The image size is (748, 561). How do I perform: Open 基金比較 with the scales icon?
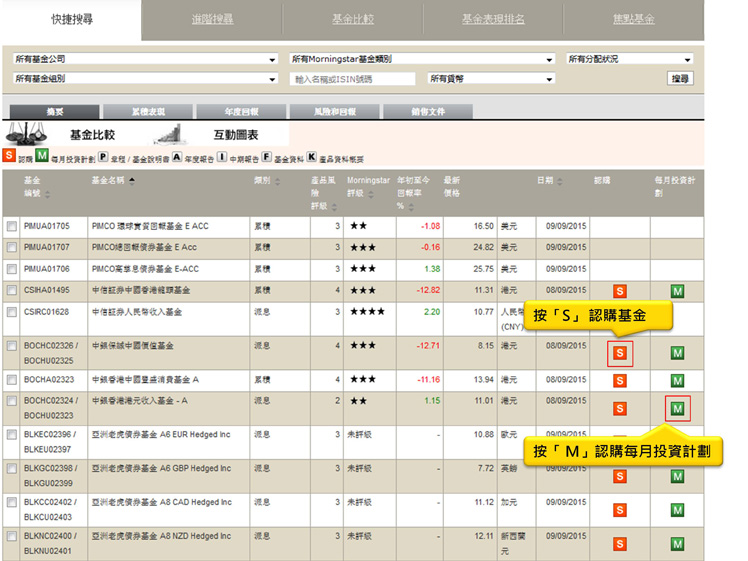coord(26,134)
